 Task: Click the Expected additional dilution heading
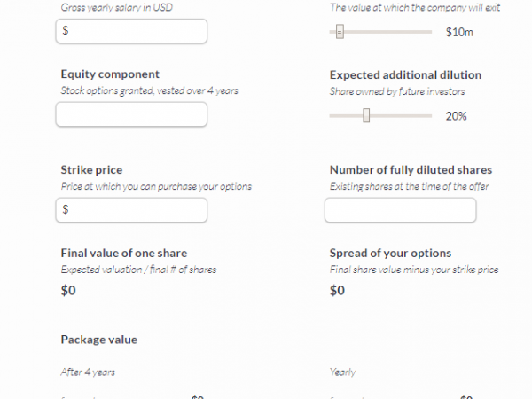point(405,74)
